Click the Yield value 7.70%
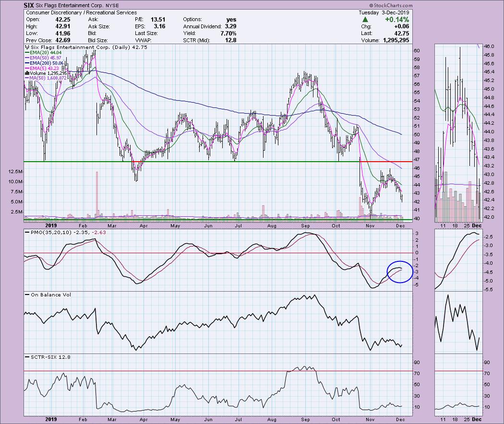 228,34
